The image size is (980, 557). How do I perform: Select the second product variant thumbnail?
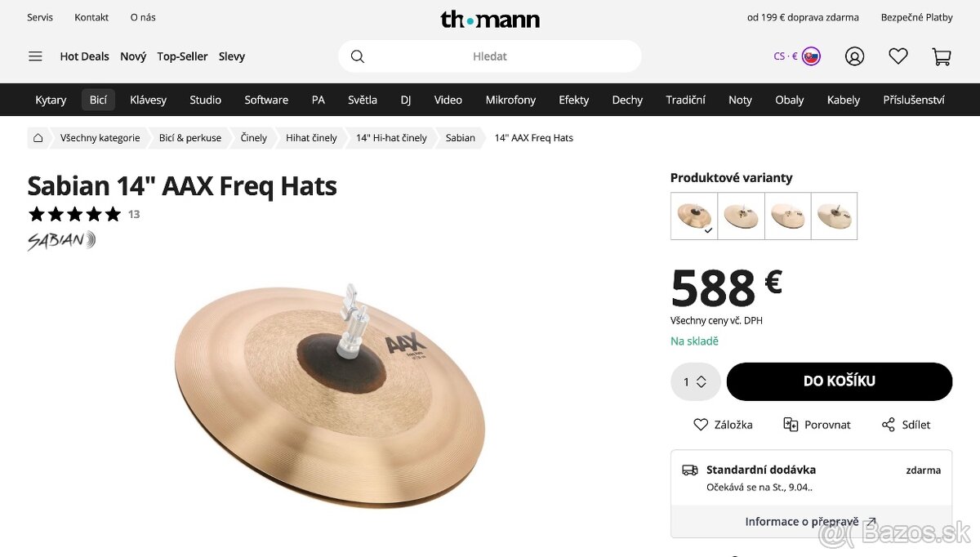click(x=741, y=216)
